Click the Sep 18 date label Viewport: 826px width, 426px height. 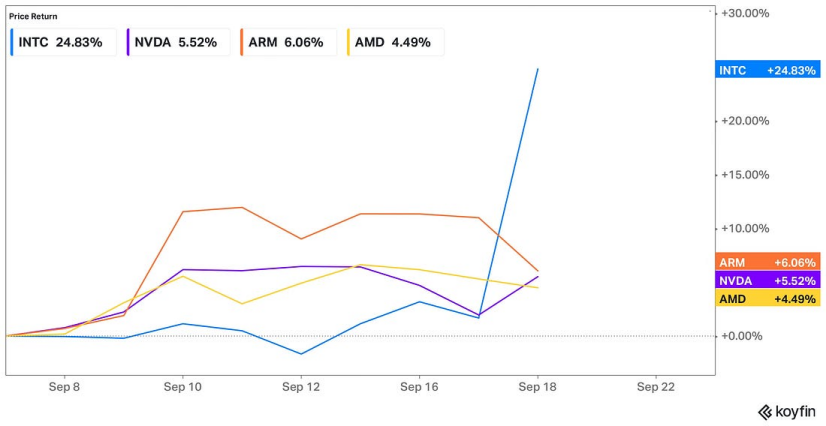point(537,386)
